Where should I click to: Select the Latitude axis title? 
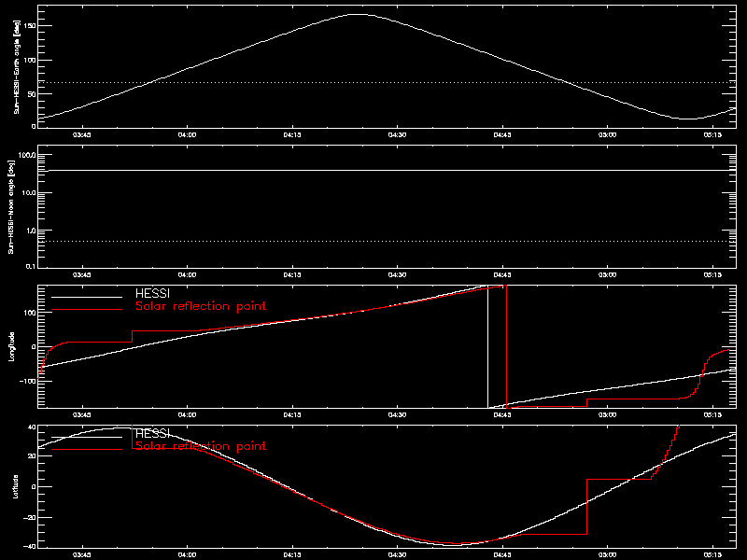point(15,486)
